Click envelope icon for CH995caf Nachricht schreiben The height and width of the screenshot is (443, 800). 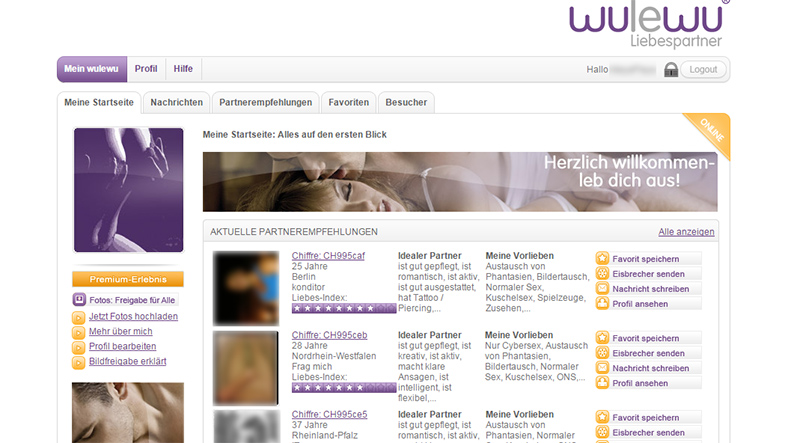603,288
